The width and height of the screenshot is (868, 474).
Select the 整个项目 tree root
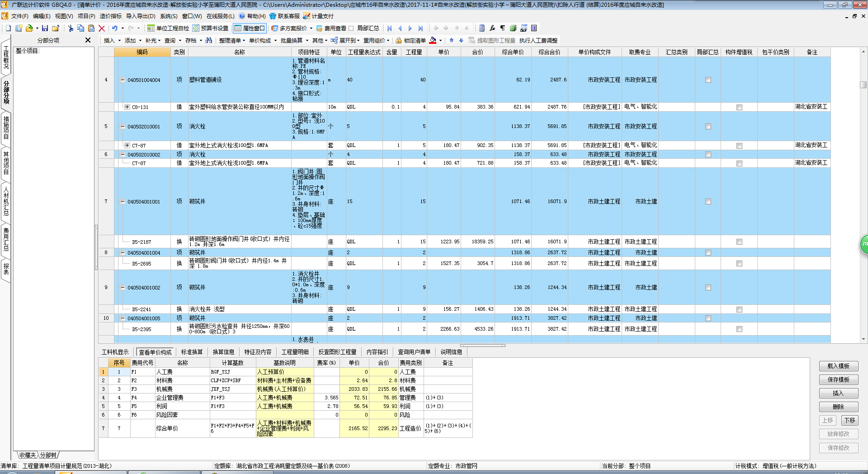click(27, 51)
